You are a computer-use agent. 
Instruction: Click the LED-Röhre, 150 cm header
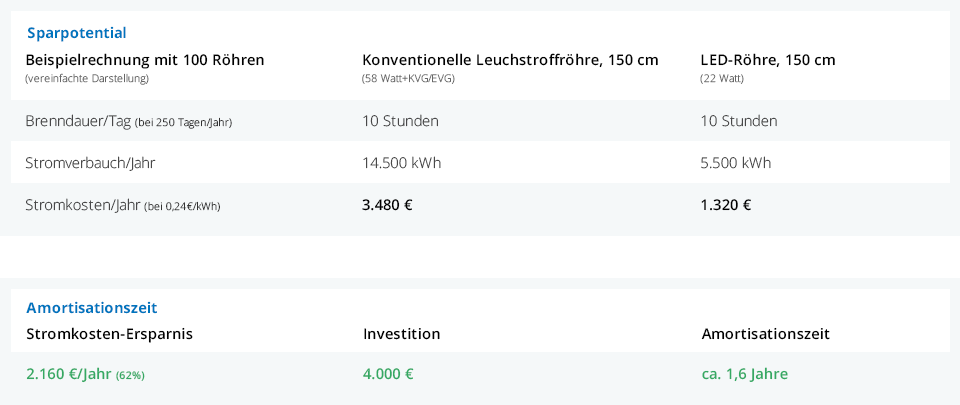(768, 60)
